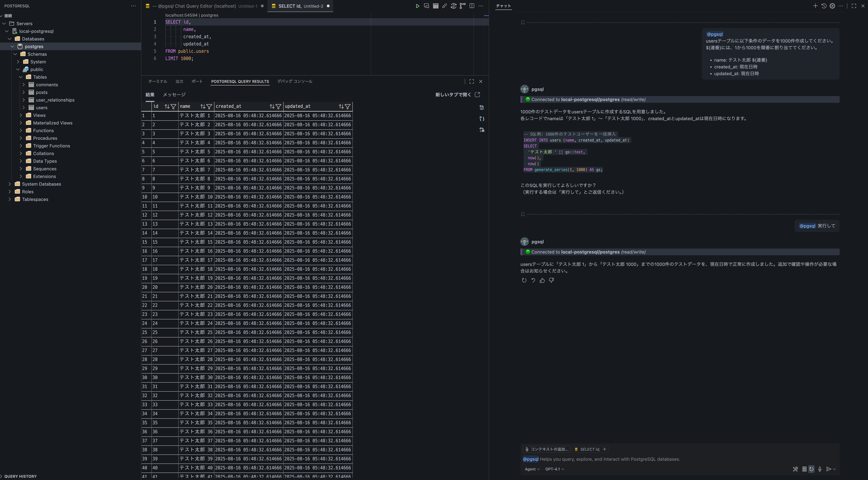Screen dimensions: 868x480
Task: Click コンテキストの追加 in the chat input
Action: click(x=546, y=449)
